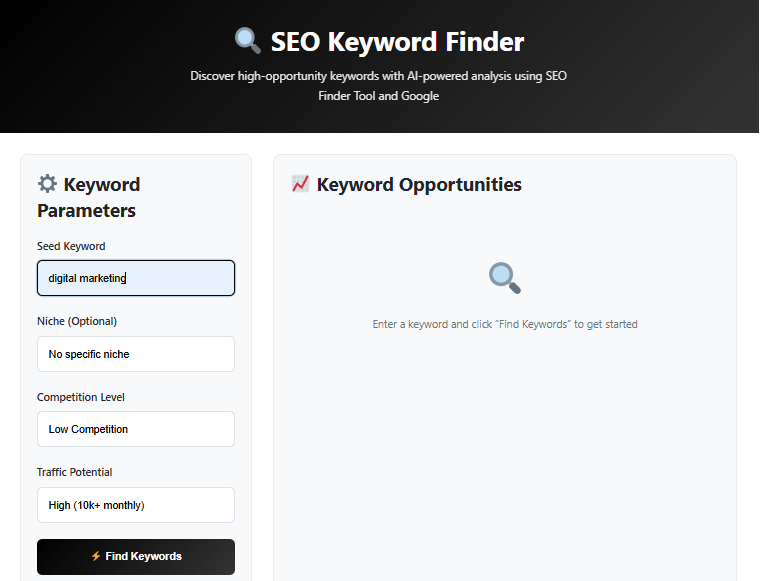Click the Niche (Optional) label
Image resolution: width=761 pixels, height=581 pixels.
[77, 321]
